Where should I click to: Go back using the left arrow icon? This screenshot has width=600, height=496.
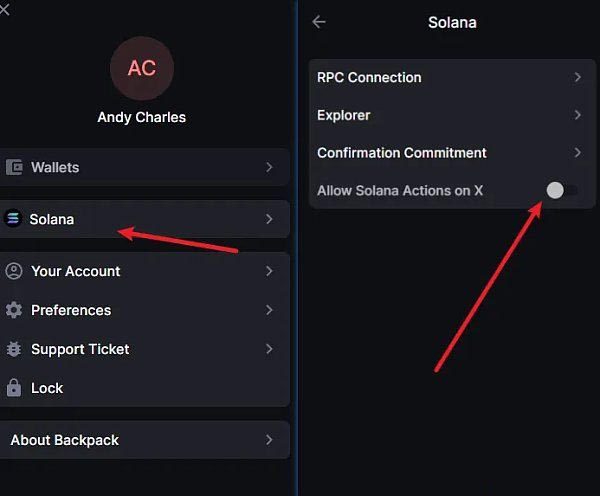pyautogui.click(x=319, y=21)
